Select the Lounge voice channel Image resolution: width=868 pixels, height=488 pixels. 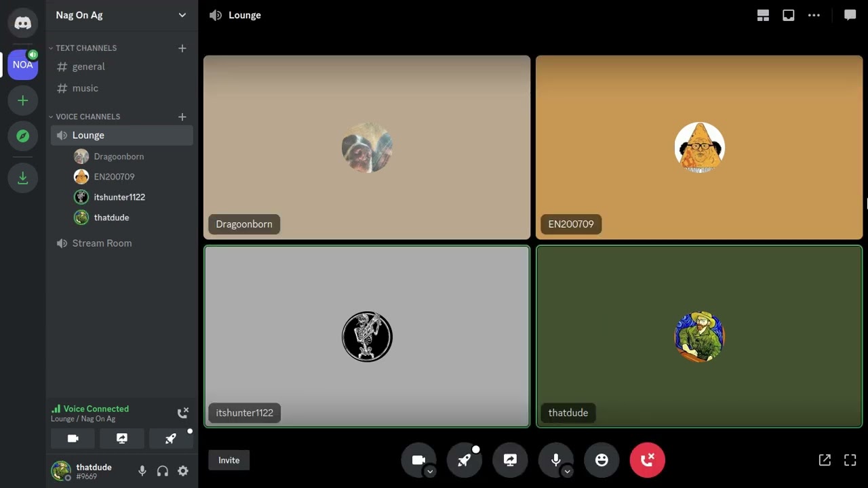tap(122, 135)
